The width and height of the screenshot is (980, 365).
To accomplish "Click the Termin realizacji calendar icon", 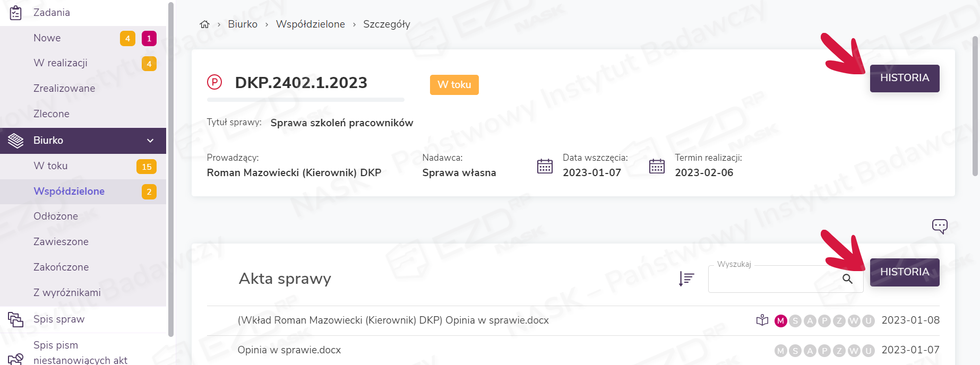I will click(x=657, y=166).
